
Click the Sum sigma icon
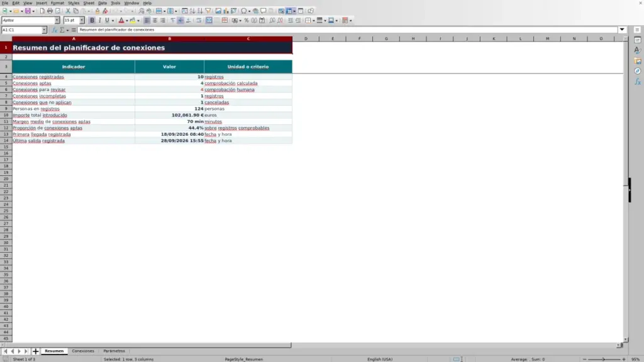click(x=62, y=30)
